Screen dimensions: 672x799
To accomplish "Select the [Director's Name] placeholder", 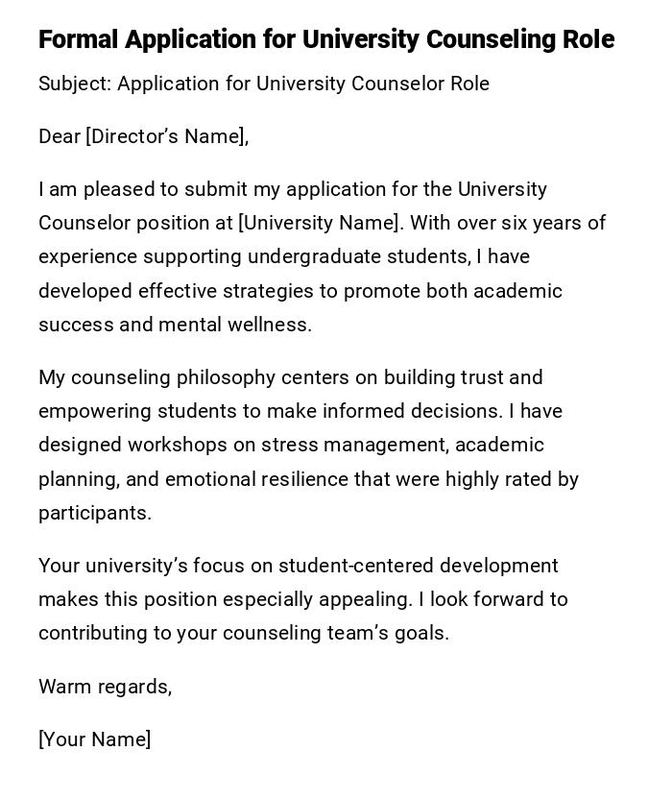I will 165,136.
